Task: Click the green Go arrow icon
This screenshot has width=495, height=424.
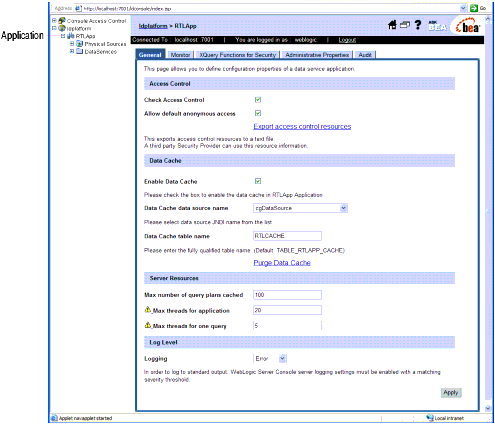Action: [473, 8]
